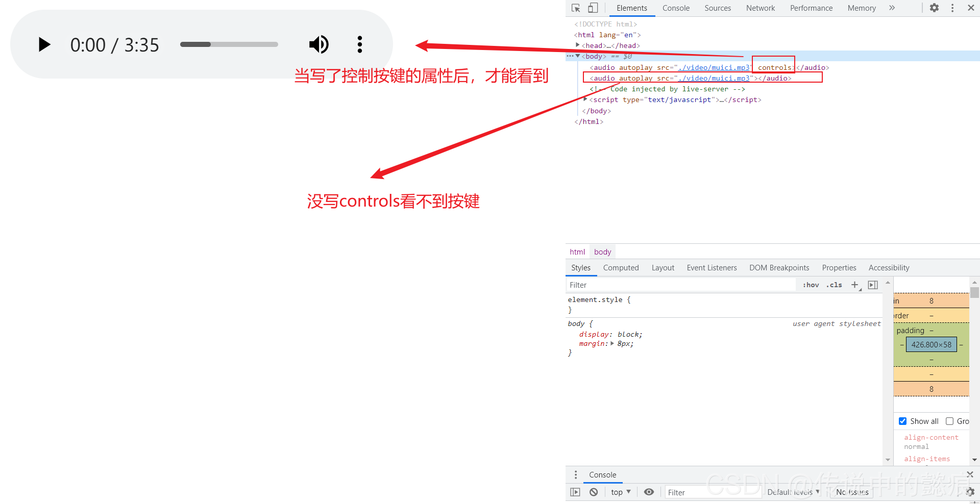Show more DevTools tabs

click(x=892, y=8)
